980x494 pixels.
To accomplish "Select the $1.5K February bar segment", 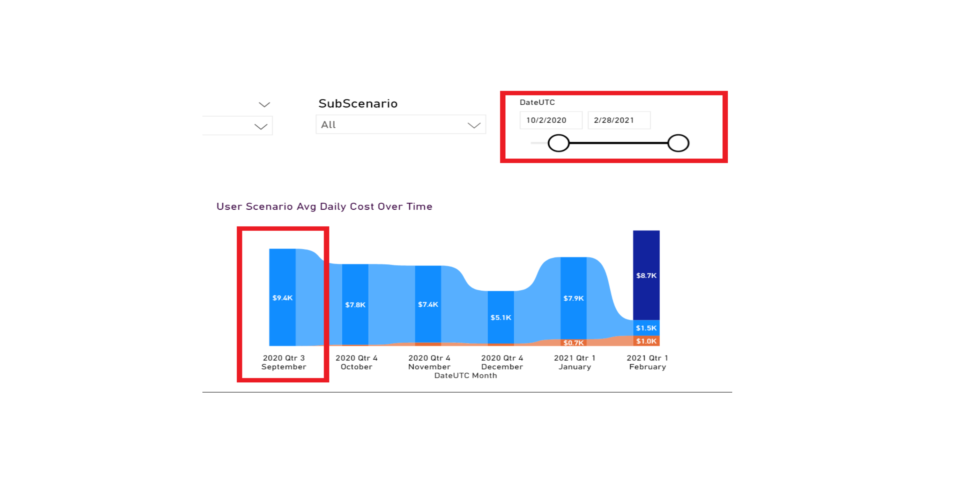I will point(646,328).
